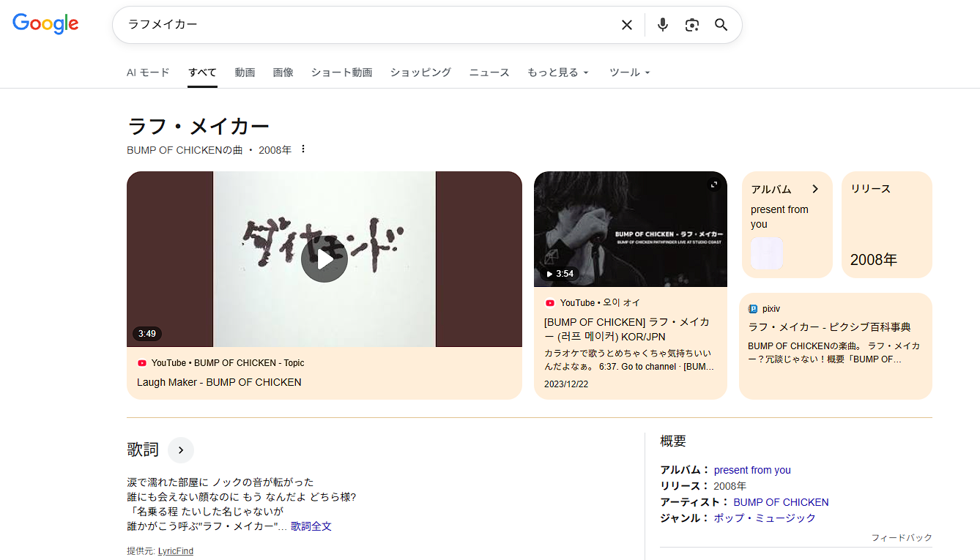Click the magnifying glass search button
Viewport: 980px width, 560px height.
tap(721, 25)
